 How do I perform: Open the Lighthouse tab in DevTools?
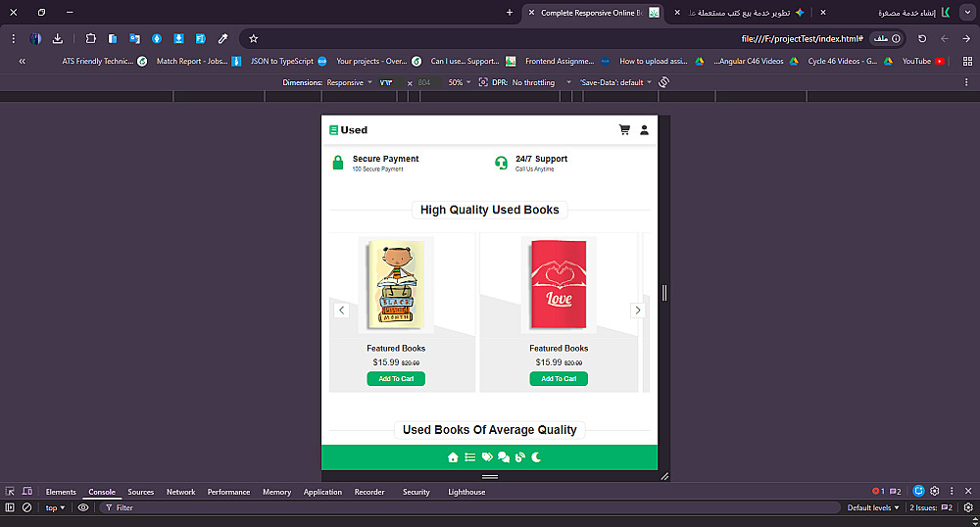tap(466, 492)
